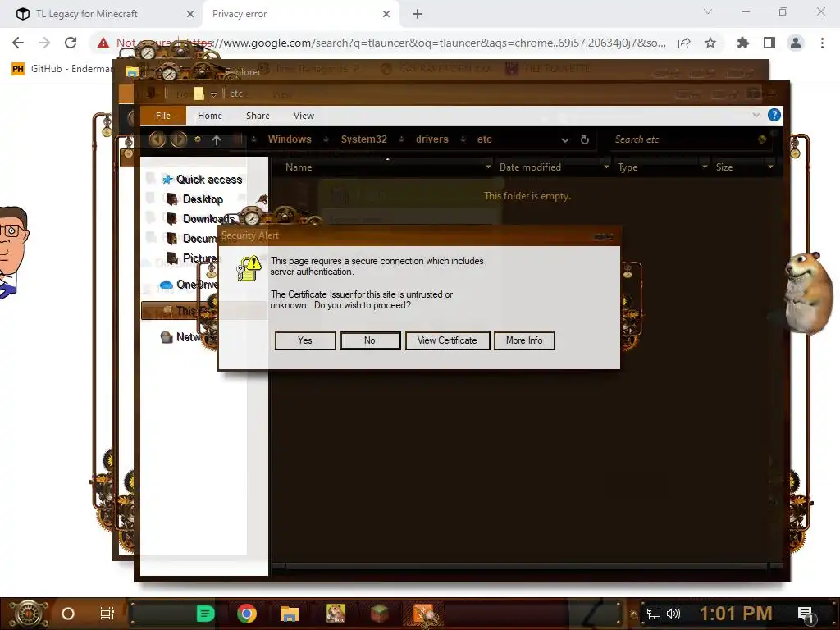Click Chrome back arrow
840x630 pixels.
18,43
